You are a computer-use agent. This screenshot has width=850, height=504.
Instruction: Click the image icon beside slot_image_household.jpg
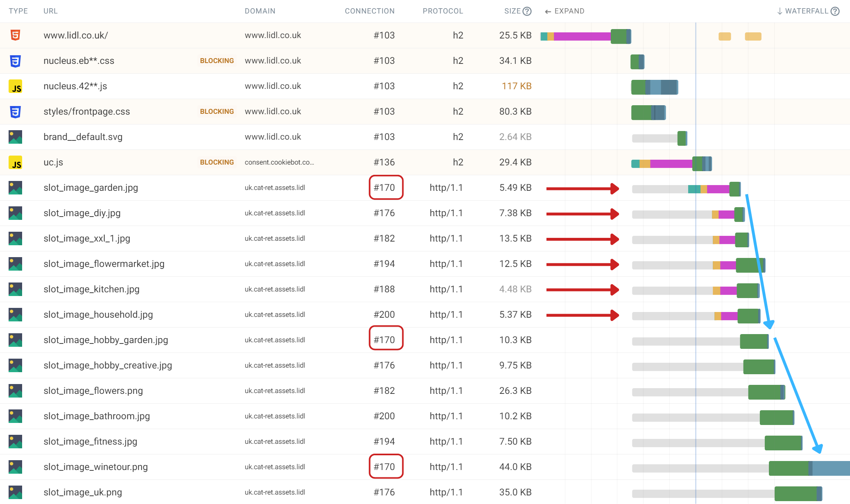tap(16, 315)
